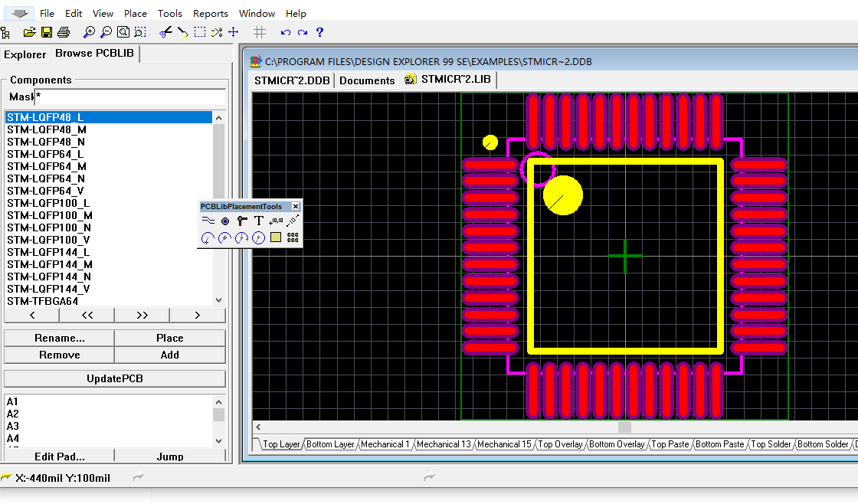
Task: Click the cut selection scissors icon
Action: 165,32
